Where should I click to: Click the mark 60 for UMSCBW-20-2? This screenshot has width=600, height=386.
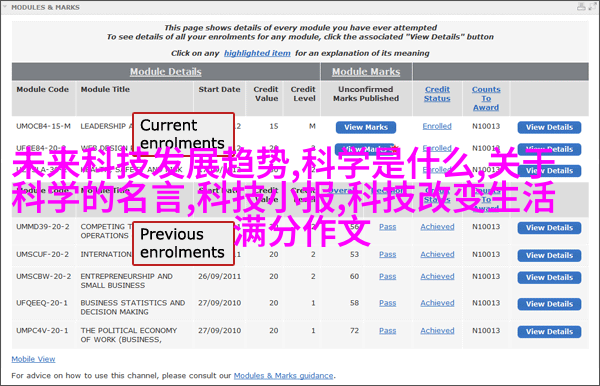(x=354, y=276)
